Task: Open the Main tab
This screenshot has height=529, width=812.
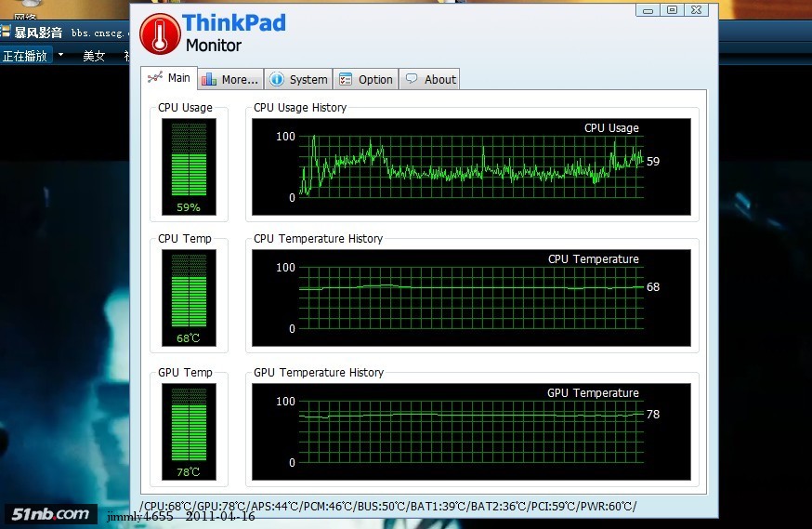Action: 169,78
